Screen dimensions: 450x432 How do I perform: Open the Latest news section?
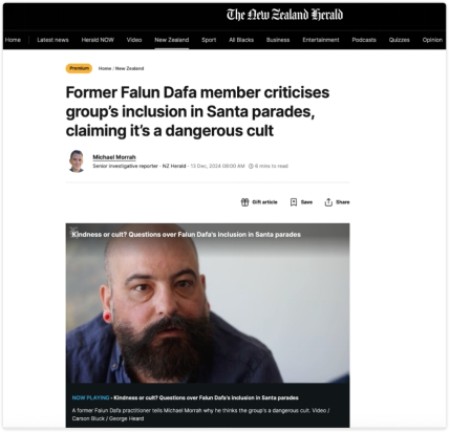pos(53,40)
